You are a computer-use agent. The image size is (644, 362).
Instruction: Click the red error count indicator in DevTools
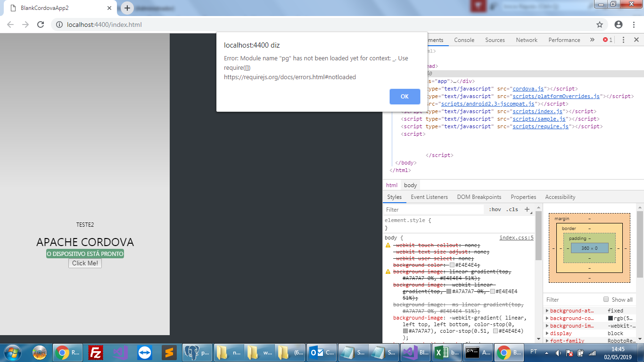(x=608, y=40)
